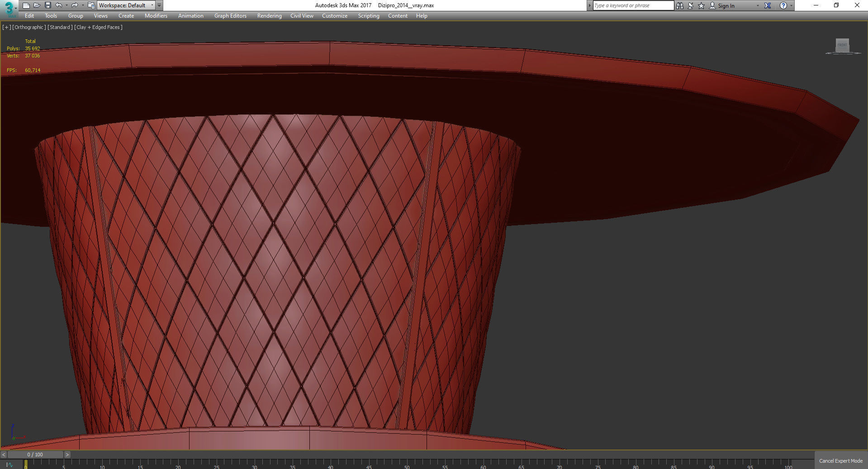This screenshot has width=868, height=469.
Task: Open the mini curve editor icon
Action: pyautogui.click(x=9, y=464)
